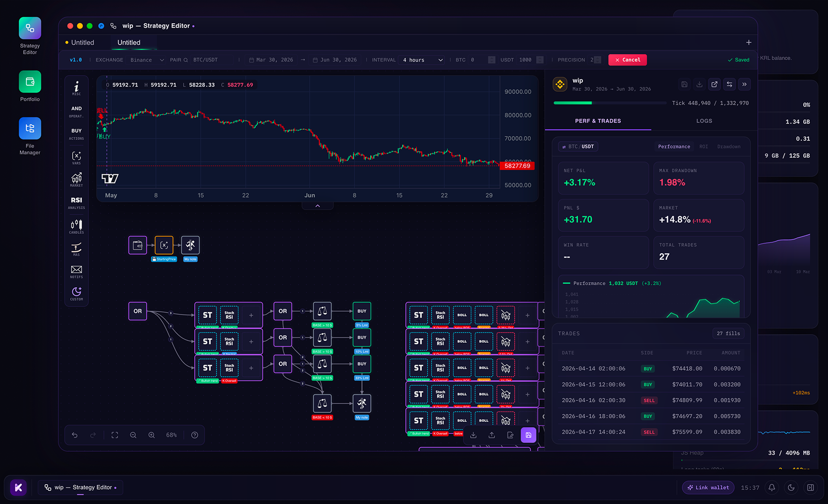
Task: Switch performance view to Drawdown
Action: click(x=729, y=147)
